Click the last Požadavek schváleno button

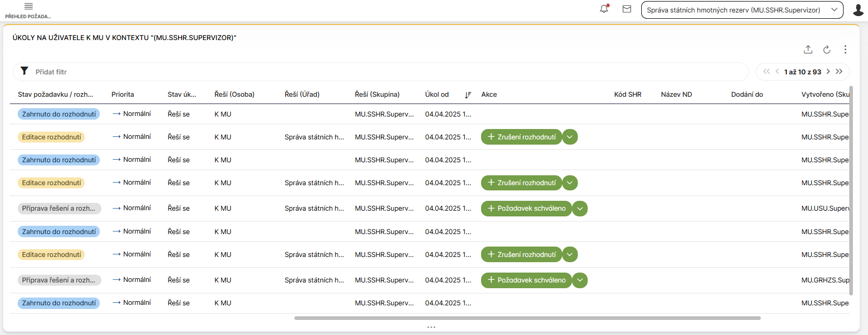[x=526, y=280]
